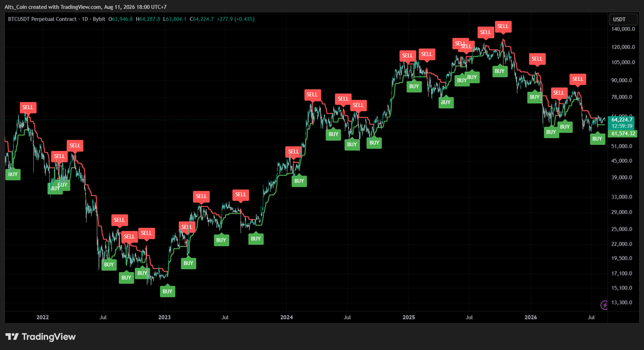Click the 15,100.0 price axis label
644x350 pixels.
(x=622, y=288)
